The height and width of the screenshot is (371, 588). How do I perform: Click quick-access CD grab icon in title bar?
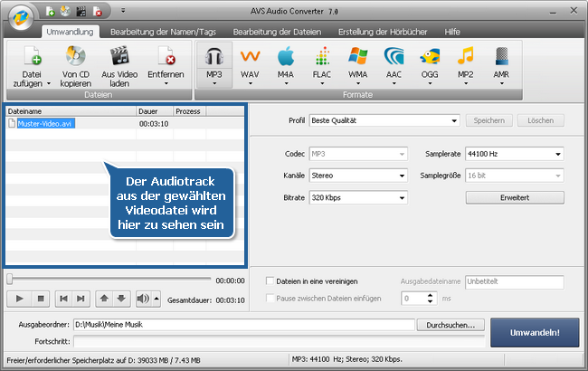pyautogui.click(x=65, y=12)
